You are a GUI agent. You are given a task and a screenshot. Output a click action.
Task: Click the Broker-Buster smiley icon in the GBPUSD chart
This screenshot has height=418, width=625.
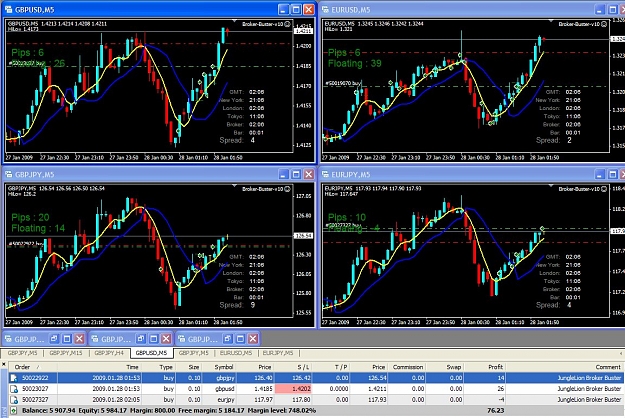point(287,24)
